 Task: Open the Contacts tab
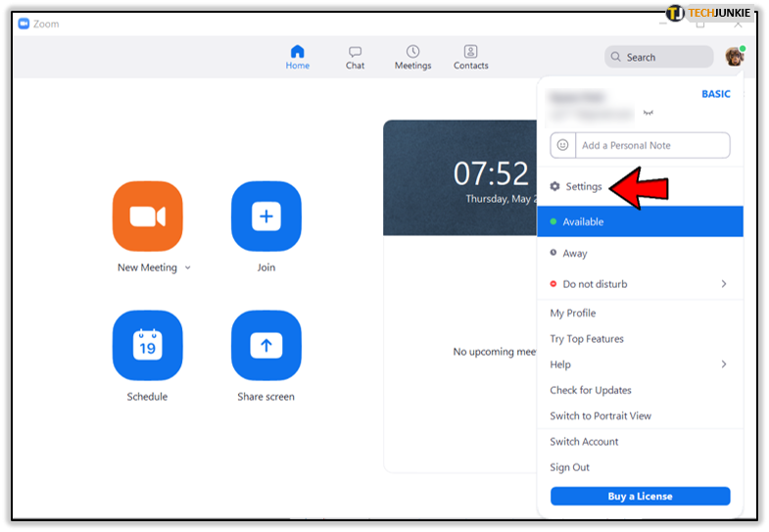(470, 58)
